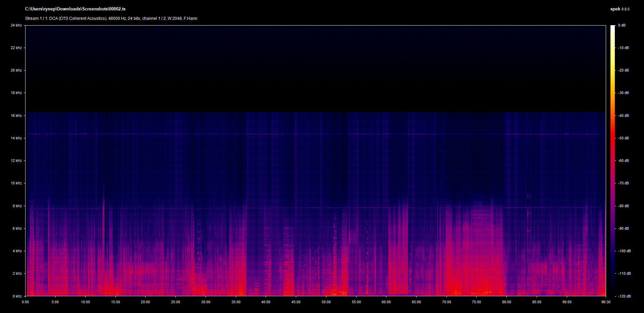This screenshot has width=644, height=313.
Task: Click the 12 kHz frequency axis label
Action: (x=16, y=161)
